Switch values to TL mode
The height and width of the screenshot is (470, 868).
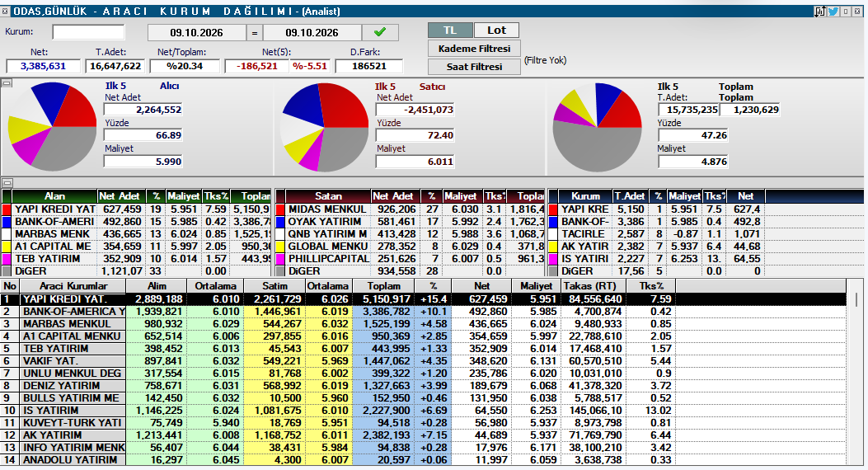coord(450,31)
